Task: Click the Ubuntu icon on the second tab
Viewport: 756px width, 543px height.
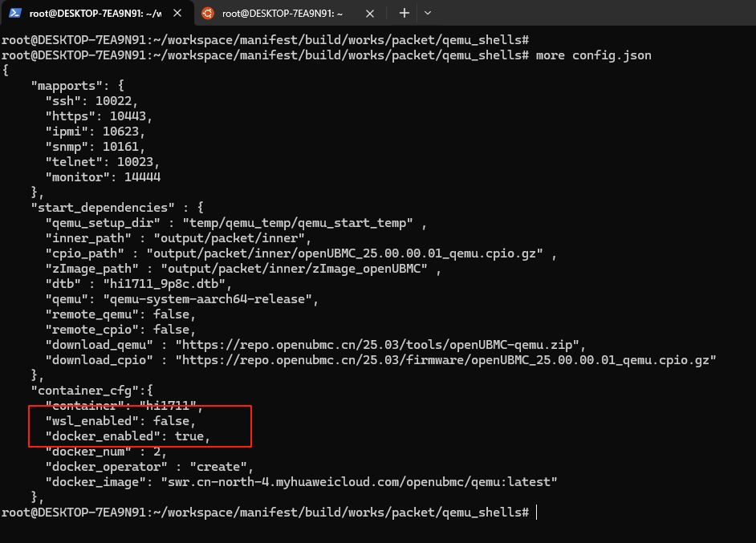Action: click(x=208, y=13)
